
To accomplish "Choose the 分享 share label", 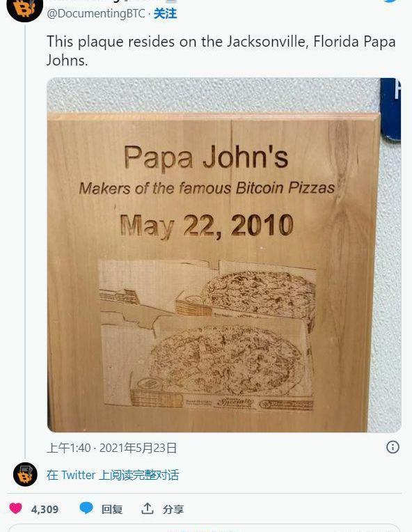I will point(173,509).
